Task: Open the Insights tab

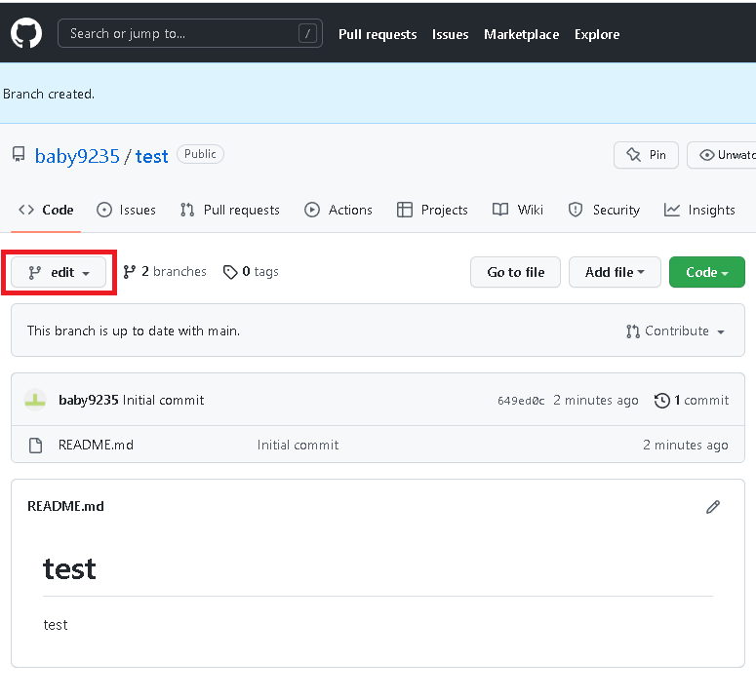Action: [699, 210]
